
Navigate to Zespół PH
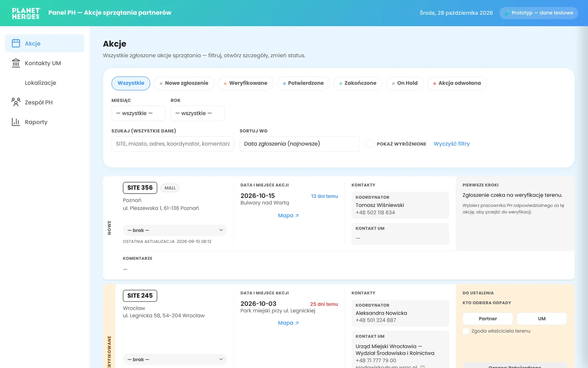[44, 102]
